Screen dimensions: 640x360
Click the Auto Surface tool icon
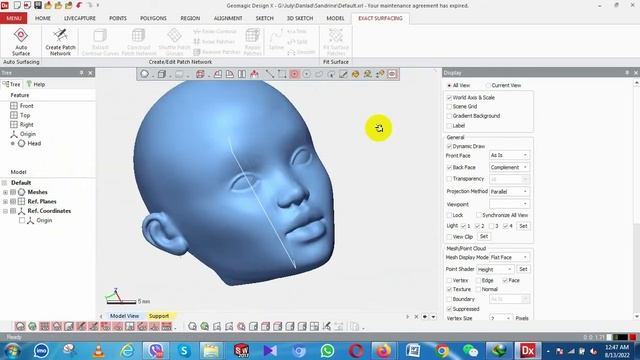pos(21,35)
